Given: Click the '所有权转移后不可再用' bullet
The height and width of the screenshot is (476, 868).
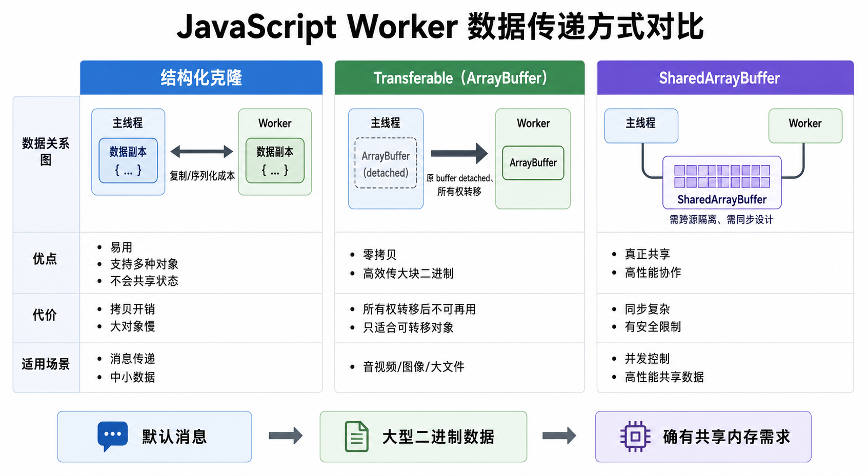Looking at the screenshot, I should [x=419, y=309].
